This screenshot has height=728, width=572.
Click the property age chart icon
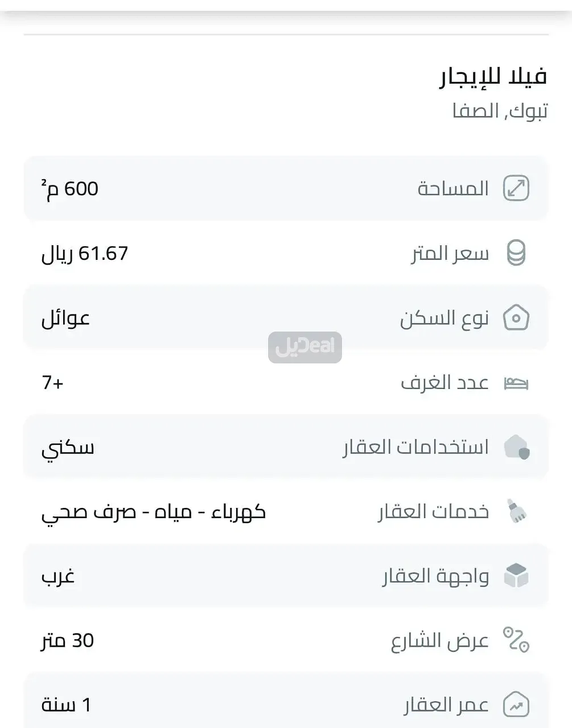[516, 705]
